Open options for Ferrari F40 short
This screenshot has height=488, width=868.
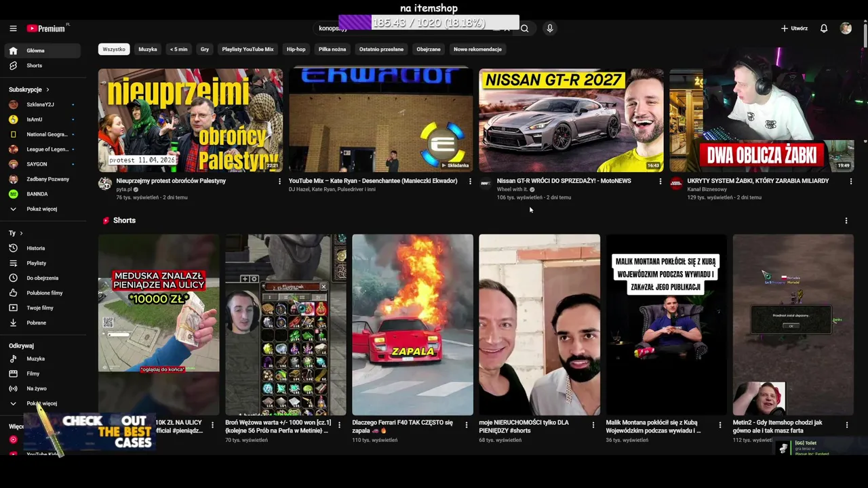[x=467, y=425]
